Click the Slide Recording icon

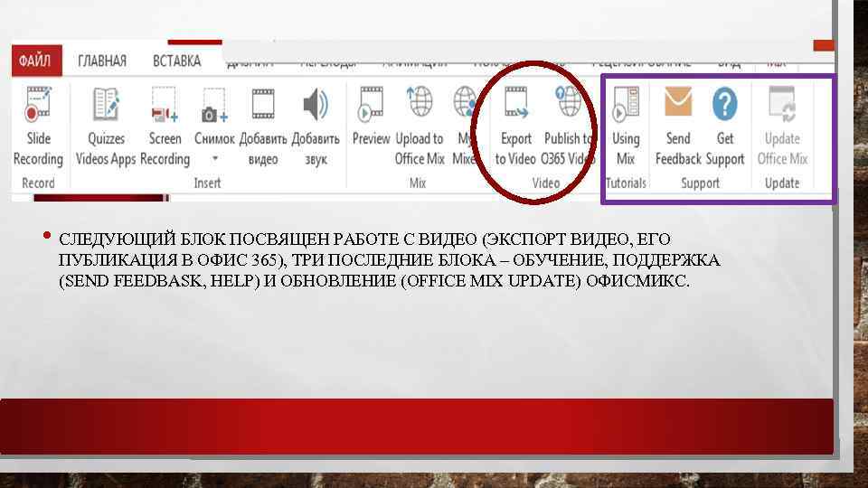point(38,105)
